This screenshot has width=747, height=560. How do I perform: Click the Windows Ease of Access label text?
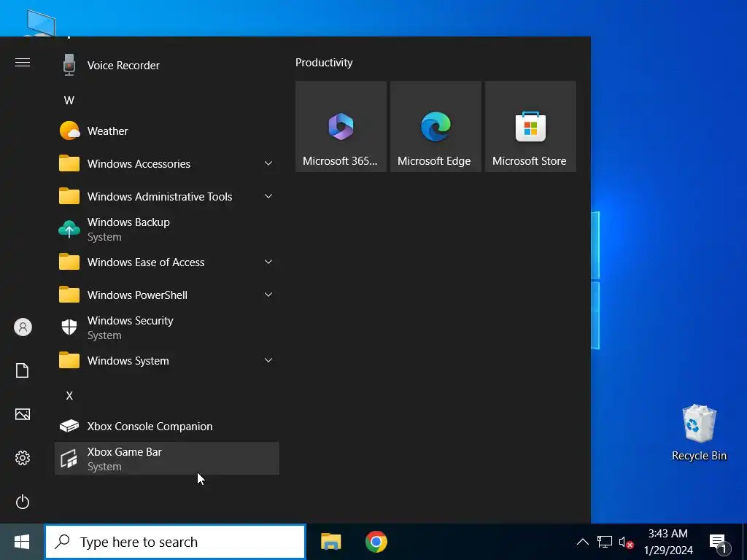click(146, 262)
